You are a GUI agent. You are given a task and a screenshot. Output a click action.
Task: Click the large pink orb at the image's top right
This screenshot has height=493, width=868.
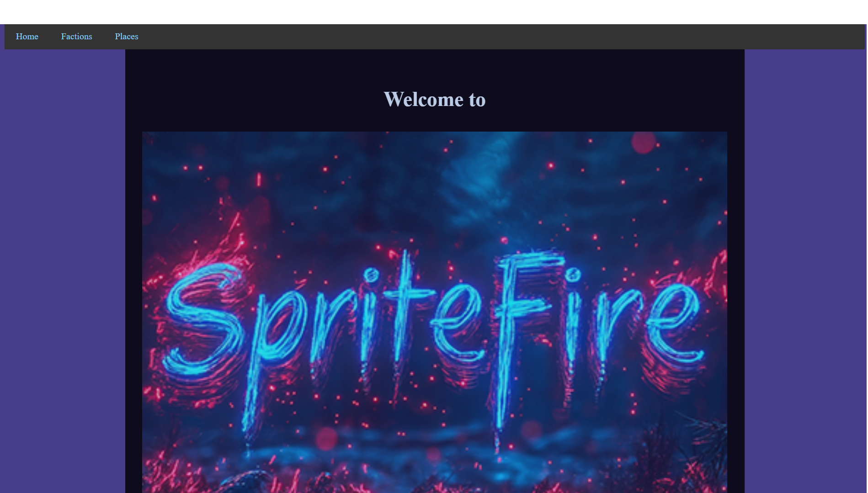click(644, 142)
